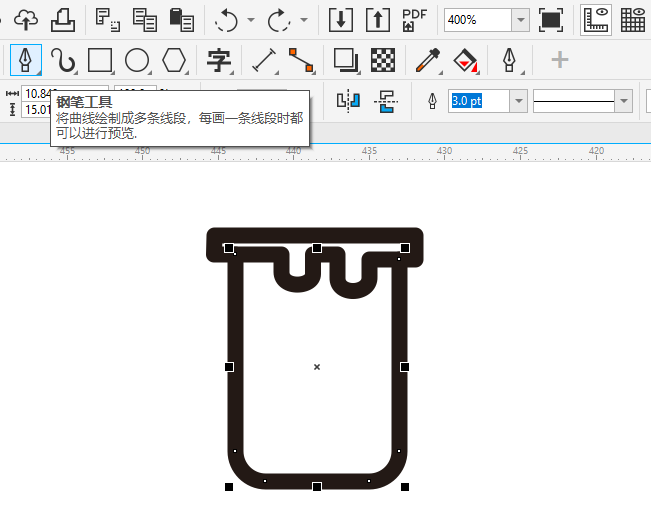Click the export icon
651x531 pixels.
tap(378, 20)
